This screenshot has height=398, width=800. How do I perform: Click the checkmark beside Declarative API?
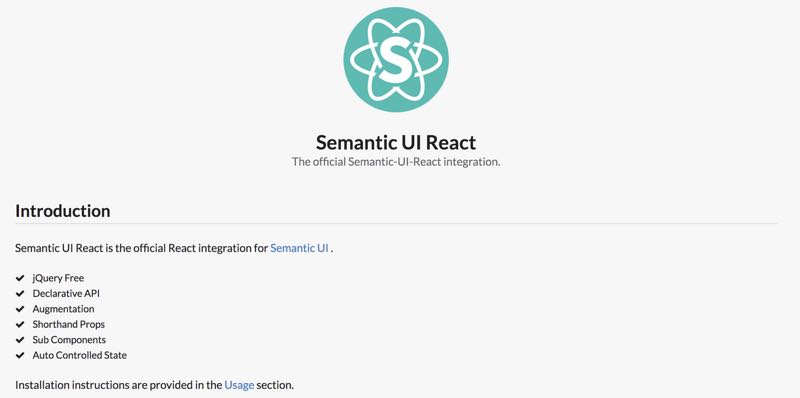(x=20, y=293)
